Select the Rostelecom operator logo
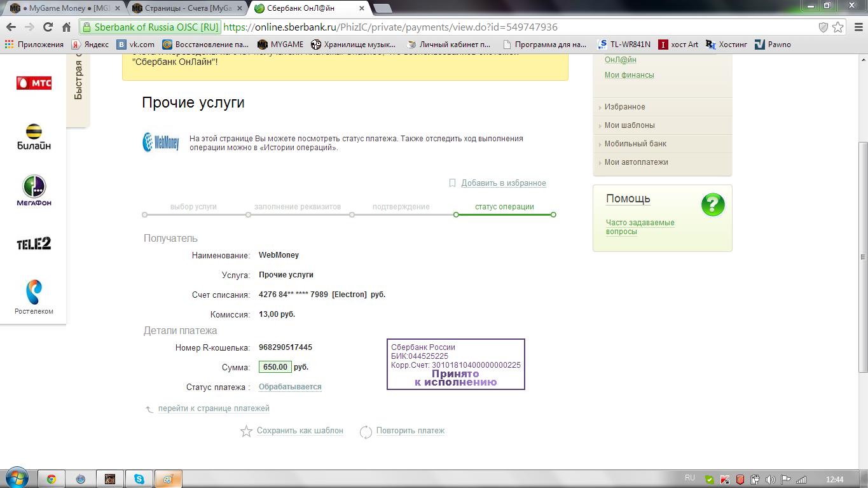This screenshot has width=868, height=488. coord(34,297)
